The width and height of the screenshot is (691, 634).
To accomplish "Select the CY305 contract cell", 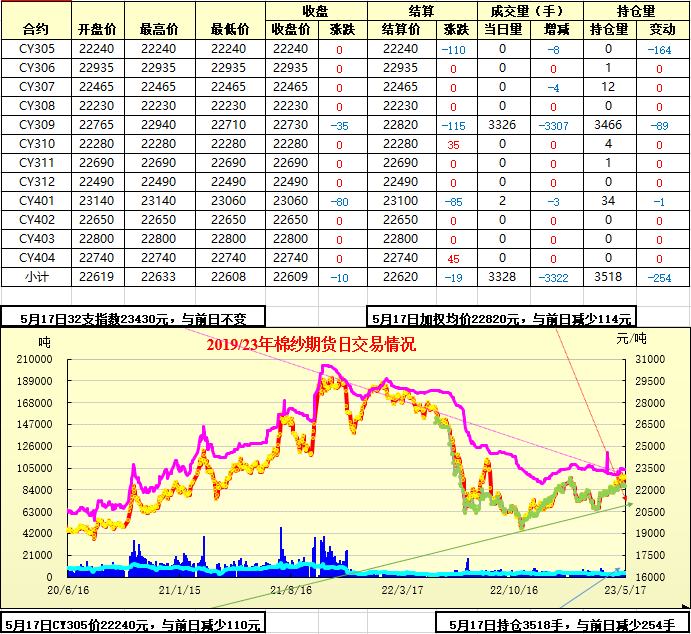I will coord(37,49).
